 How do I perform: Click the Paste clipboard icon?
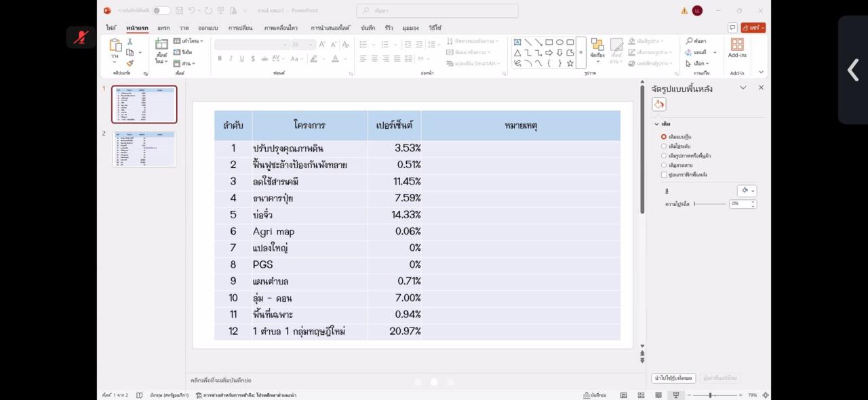point(115,46)
